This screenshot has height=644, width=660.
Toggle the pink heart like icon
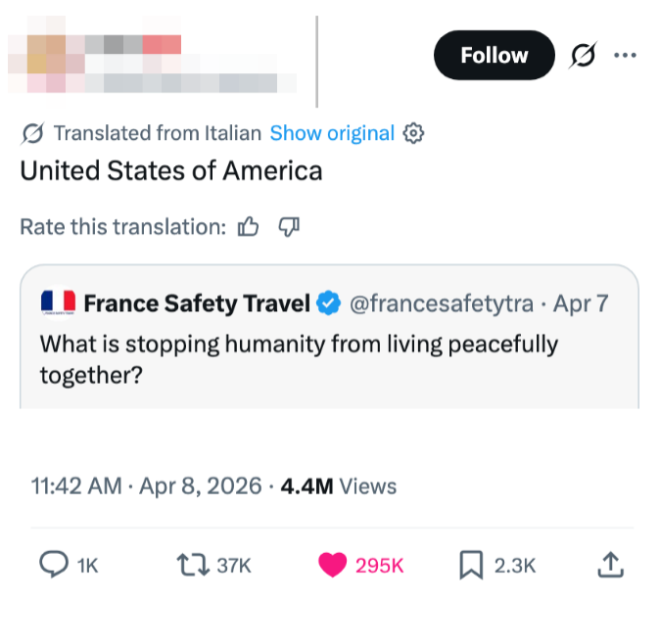(x=333, y=565)
